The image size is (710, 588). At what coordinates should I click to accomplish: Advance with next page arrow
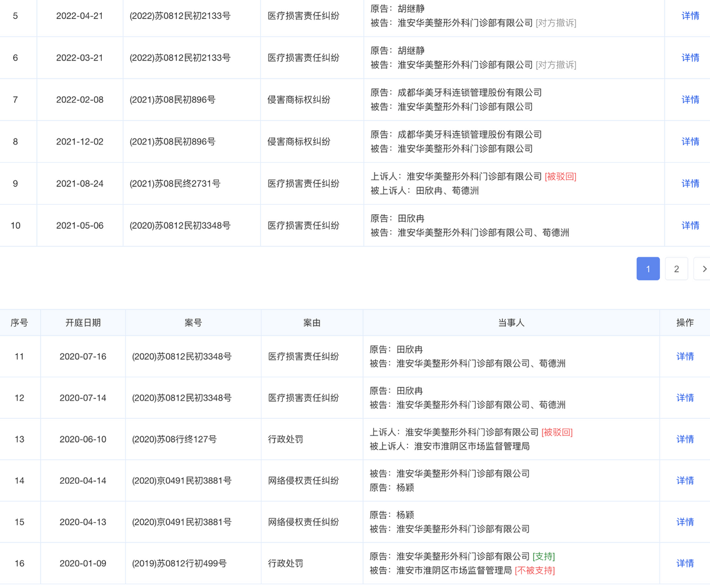click(x=703, y=269)
